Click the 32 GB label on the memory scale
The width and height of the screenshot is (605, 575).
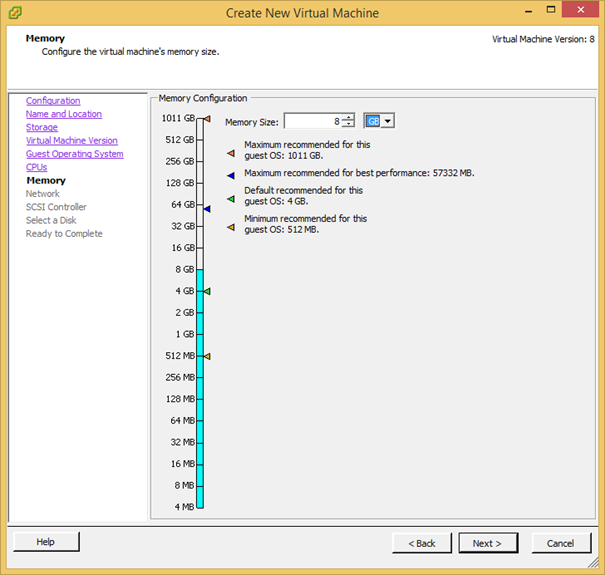coord(183,226)
